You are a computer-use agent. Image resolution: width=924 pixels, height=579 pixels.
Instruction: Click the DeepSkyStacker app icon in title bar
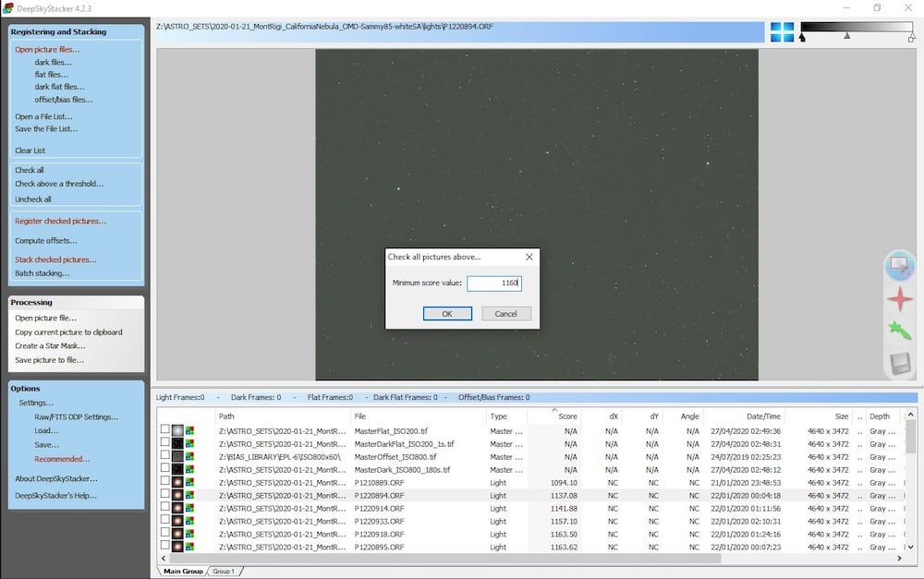coord(7,8)
